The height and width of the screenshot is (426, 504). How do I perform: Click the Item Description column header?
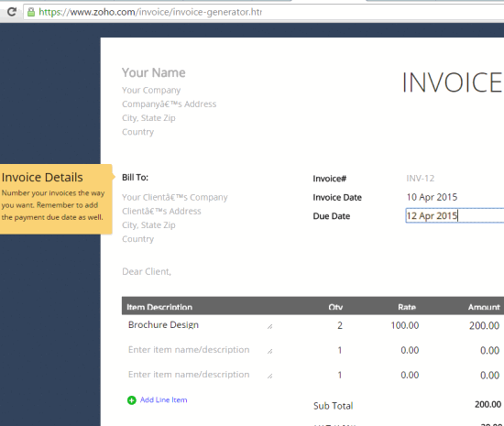pyautogui.click(x=159, y=307)
